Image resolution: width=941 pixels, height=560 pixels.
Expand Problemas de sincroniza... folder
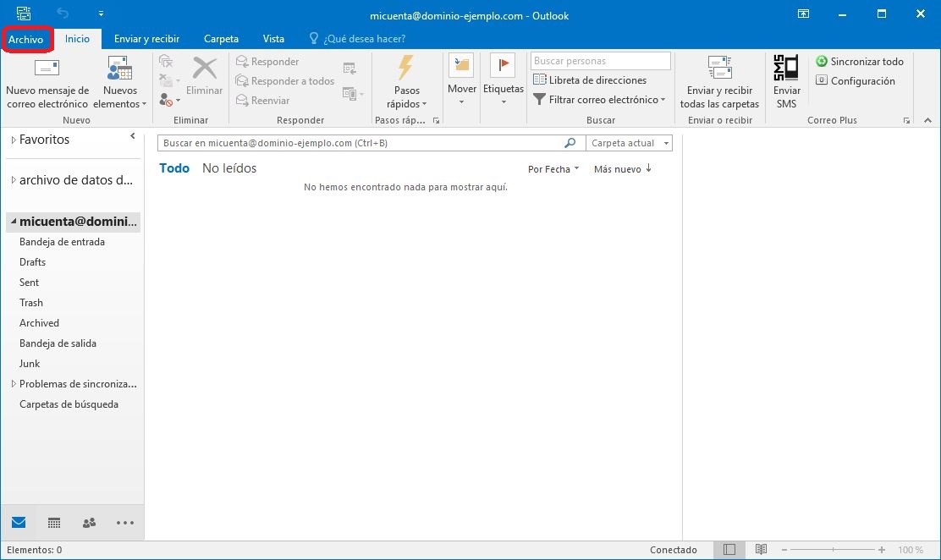click(14, 384)
